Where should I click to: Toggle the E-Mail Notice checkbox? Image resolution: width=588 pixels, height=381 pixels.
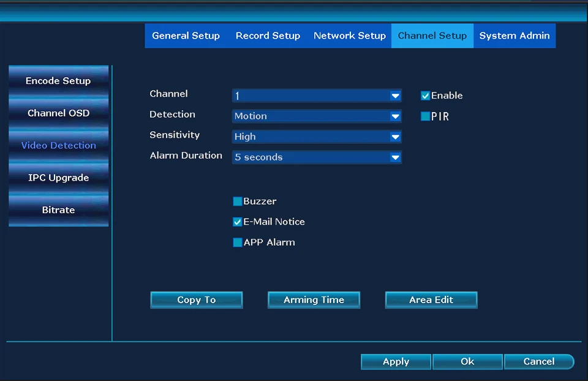[238, 222]
